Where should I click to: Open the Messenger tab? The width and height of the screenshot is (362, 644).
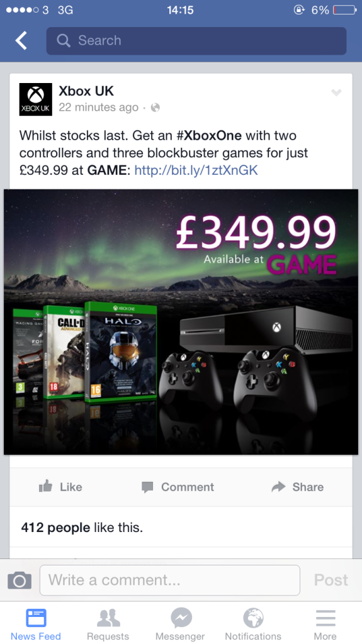(180, 623)
